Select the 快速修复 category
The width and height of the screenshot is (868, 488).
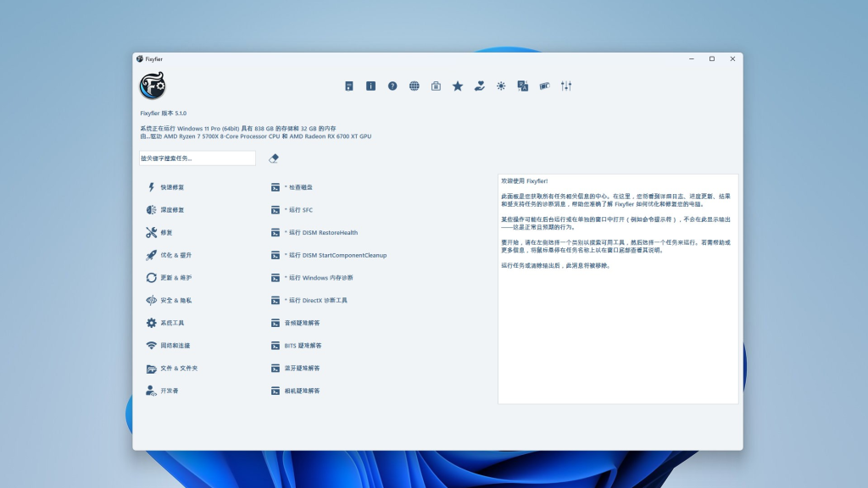coord(171,187)
